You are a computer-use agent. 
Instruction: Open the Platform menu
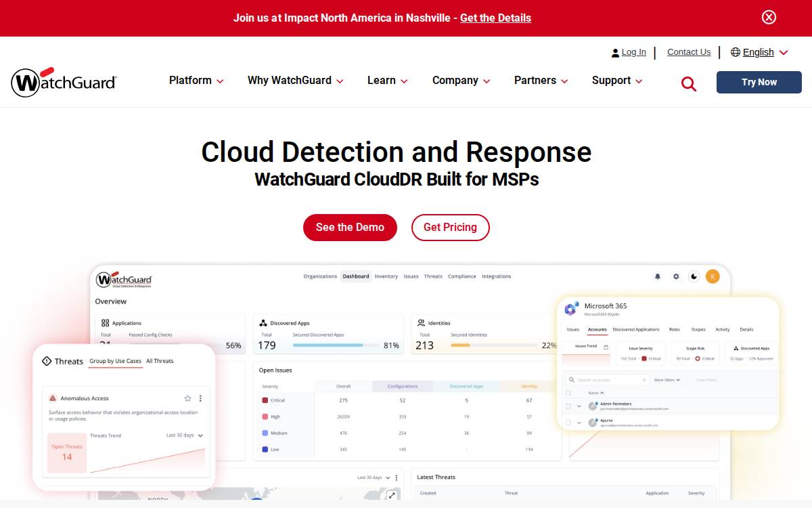[x=196, y=80]
